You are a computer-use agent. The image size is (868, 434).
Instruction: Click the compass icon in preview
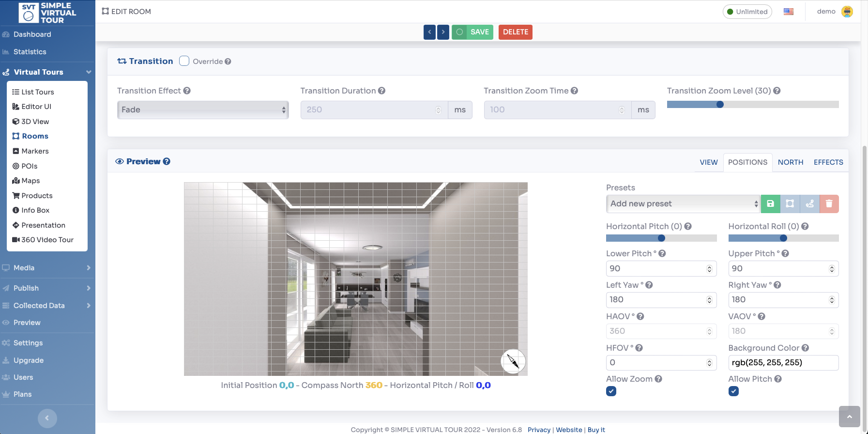click(x=513, y=361)
